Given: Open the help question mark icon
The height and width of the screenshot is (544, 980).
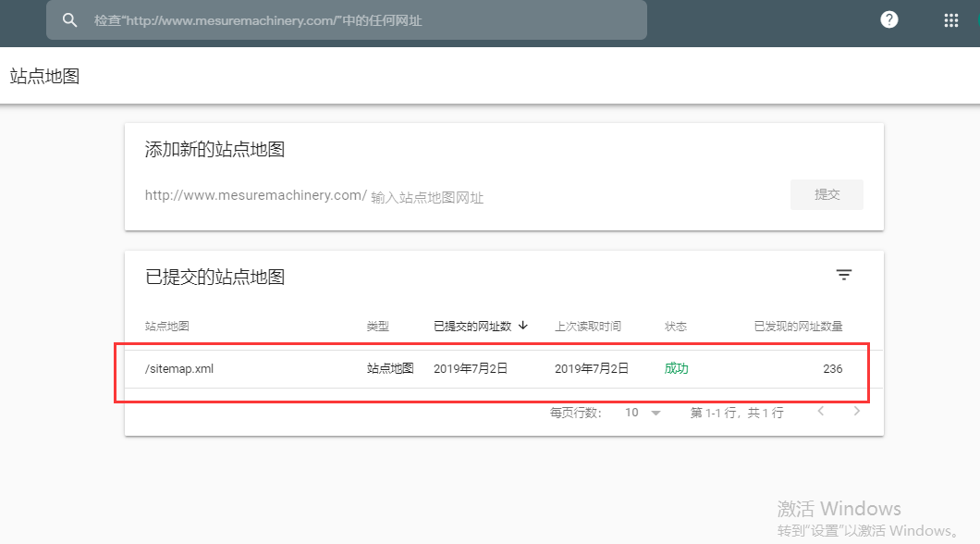Looking at the screenshot, I should [x=889, y=20].
